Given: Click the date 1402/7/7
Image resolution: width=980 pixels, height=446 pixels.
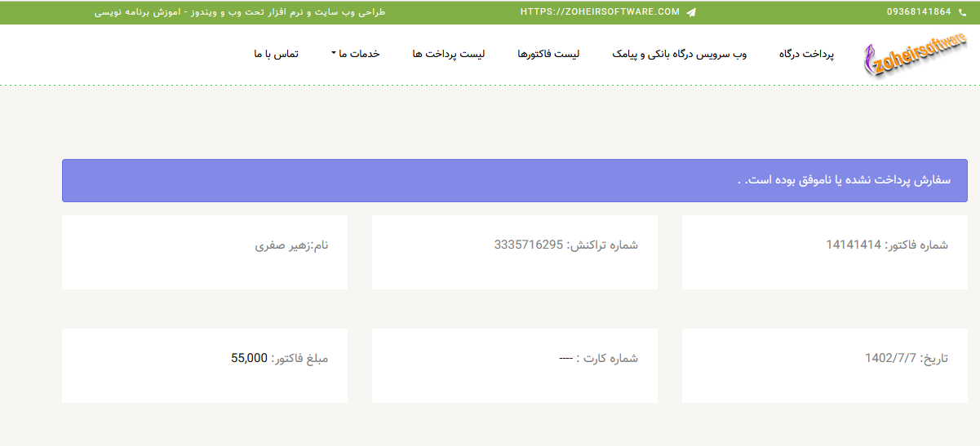Looking at the screenshot, I should pos(891,358).
